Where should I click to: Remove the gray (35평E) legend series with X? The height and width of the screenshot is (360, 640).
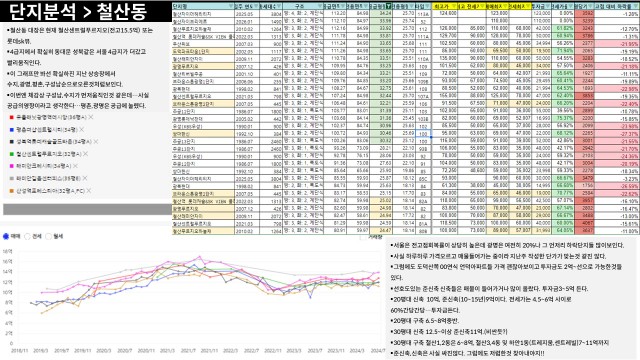click(84, 178)
